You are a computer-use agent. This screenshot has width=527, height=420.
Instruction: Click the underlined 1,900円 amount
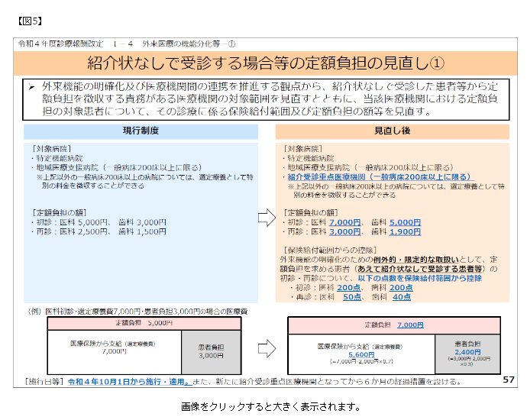[405, 232]
